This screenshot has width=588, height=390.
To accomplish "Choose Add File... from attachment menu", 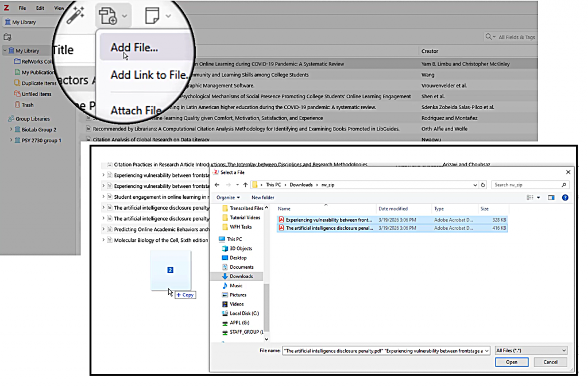I will coord(134,48).
